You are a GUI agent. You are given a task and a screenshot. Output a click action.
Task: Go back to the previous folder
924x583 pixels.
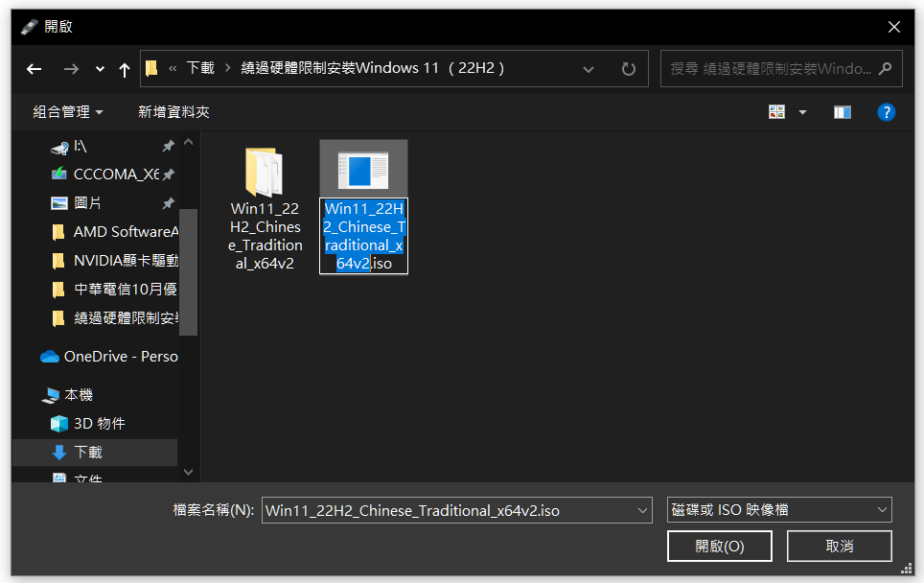pyautogui.click(x=35, y=69)
